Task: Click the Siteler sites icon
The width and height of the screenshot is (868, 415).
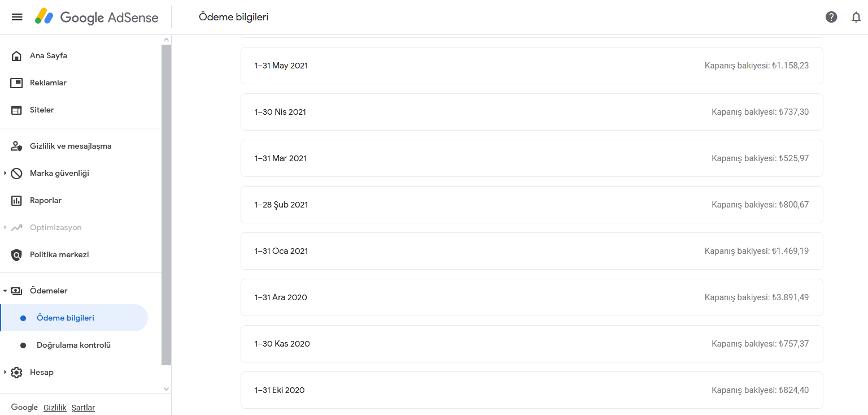Action: point(16,110)
